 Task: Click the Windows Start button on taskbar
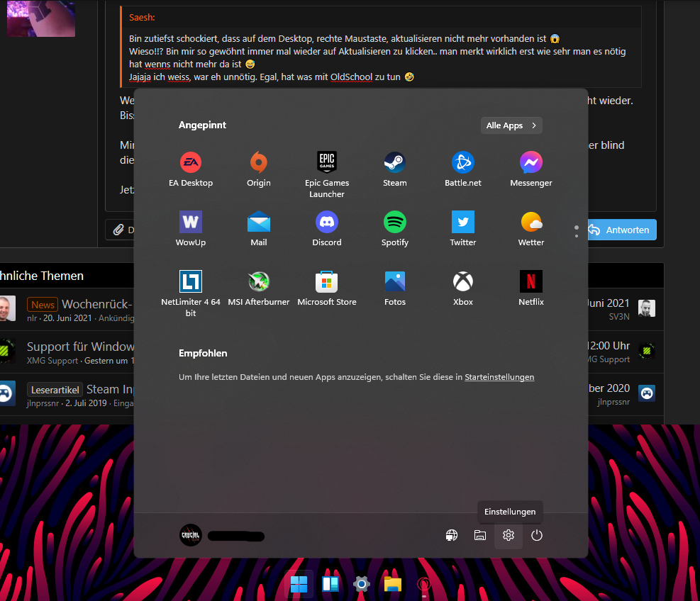[x=299, y=583]
